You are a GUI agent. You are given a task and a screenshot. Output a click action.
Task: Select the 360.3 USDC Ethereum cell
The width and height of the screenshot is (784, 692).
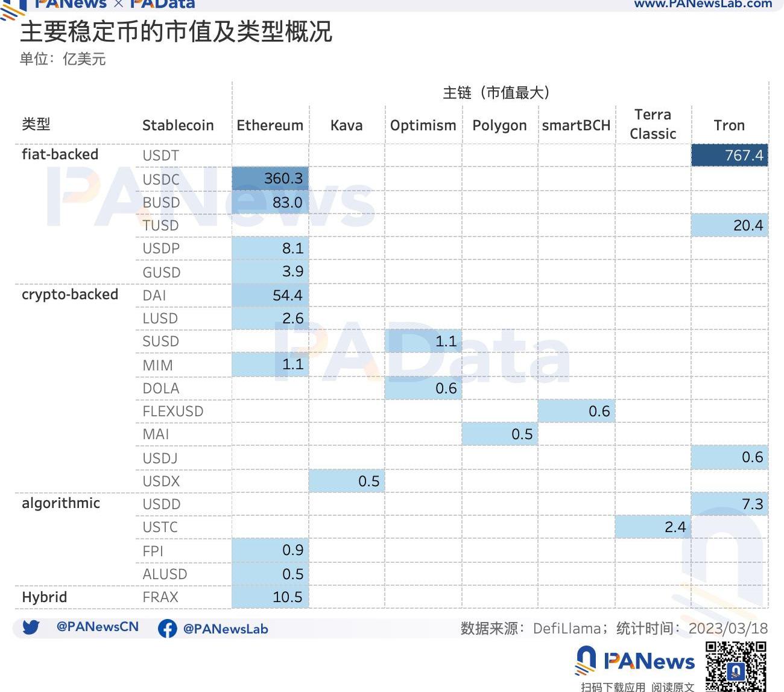coord(270,179)
